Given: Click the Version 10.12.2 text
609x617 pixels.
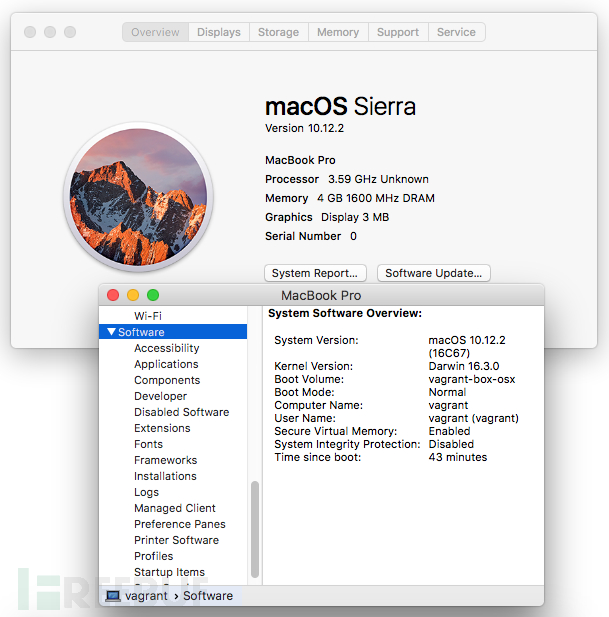Looking at the screenshot, I should click(x=304, y=128).
